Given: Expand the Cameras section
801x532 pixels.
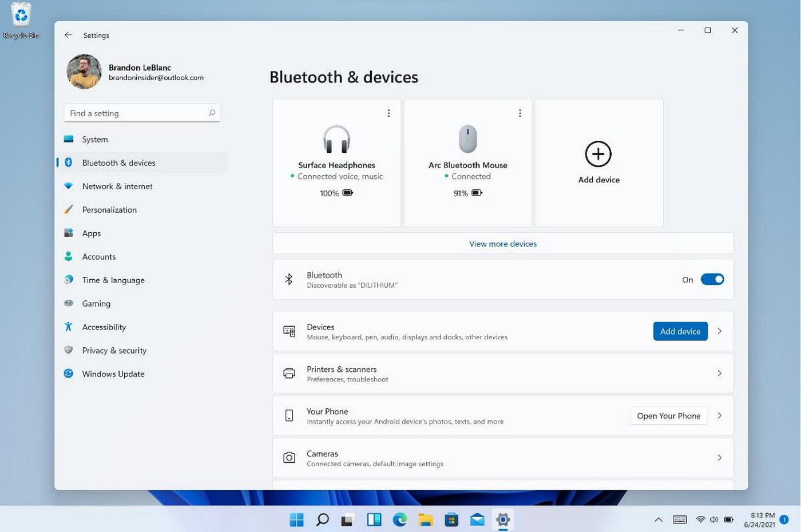Looking at the screenshot, I should click(719, 458).
